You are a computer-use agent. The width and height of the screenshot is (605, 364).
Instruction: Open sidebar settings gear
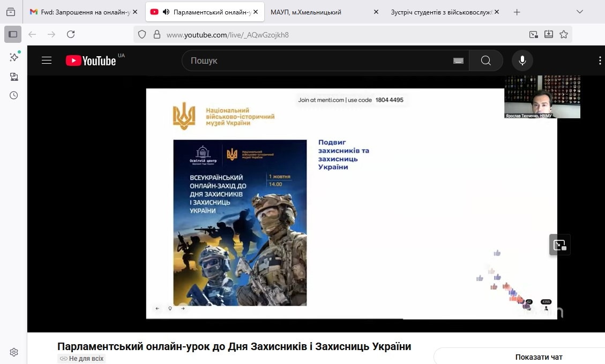(14, 352)
